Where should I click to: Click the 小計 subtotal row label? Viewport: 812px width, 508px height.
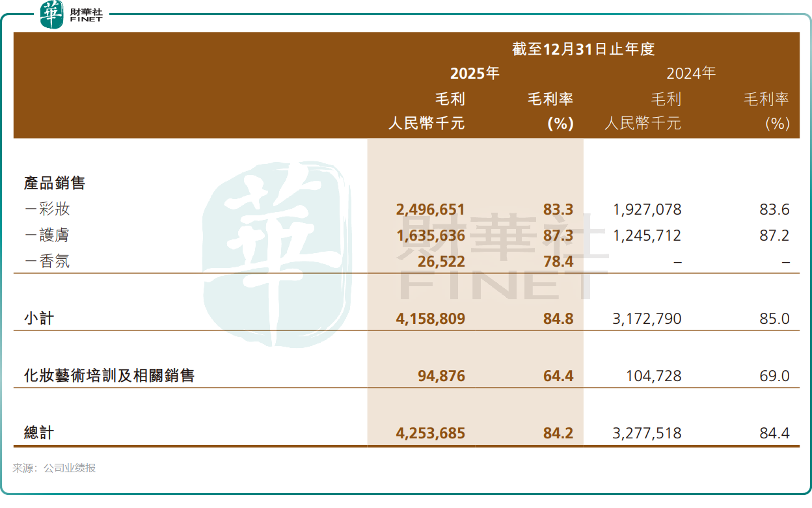tap(38, 319)
